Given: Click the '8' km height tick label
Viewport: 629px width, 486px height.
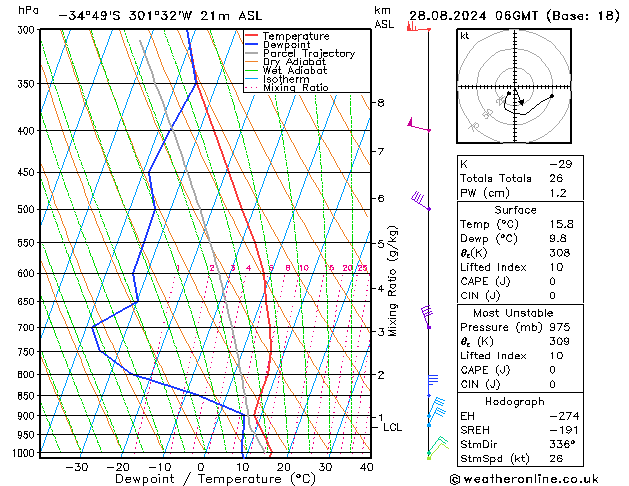Looking at the screenshot, I should tap(381, 103).
